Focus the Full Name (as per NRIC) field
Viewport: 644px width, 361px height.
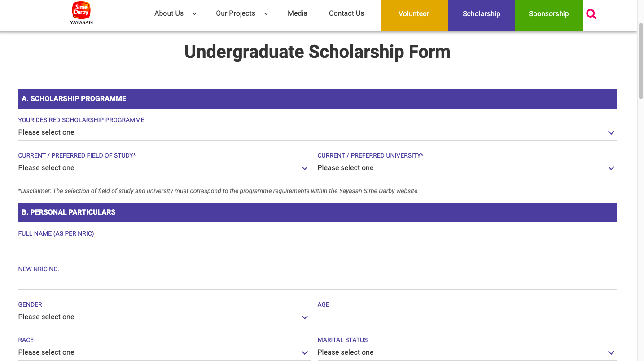click(x=317, y=246)
